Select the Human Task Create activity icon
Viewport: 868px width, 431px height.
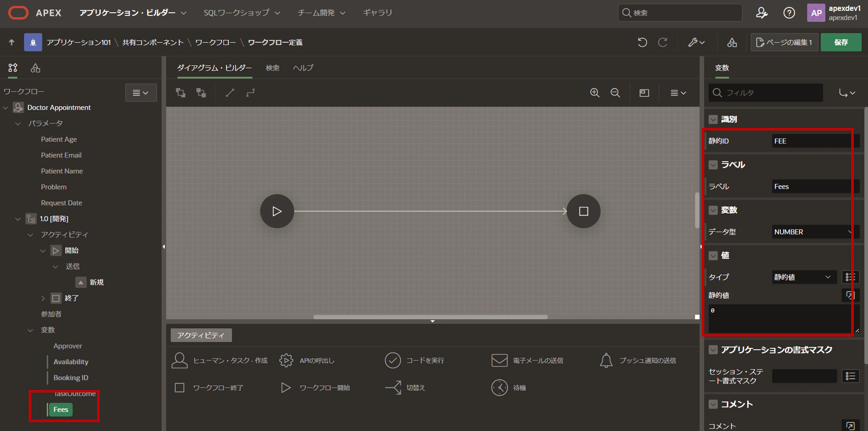pyautogui.click(x=179, y=360)
